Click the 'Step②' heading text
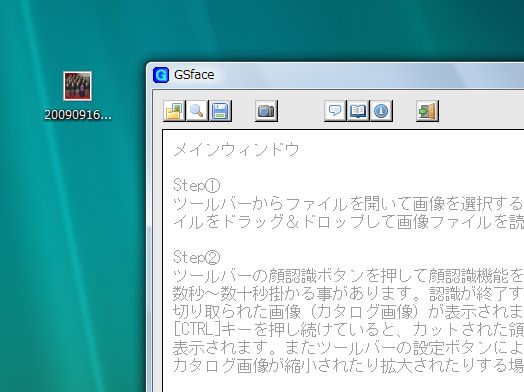The image size is (524, 392). 196,257
